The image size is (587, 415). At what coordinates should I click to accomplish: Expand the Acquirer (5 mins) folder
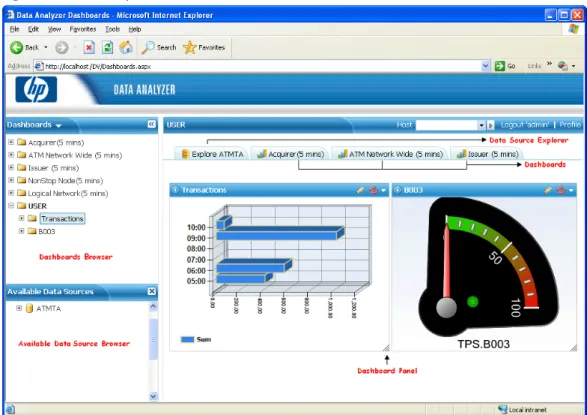pyautogui.click(x=11, y=142)
